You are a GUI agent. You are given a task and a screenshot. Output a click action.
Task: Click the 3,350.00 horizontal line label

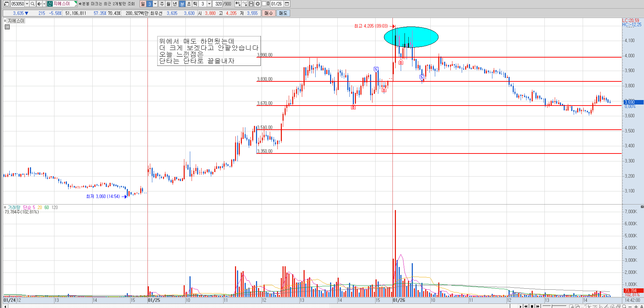(x=265, y=151)
